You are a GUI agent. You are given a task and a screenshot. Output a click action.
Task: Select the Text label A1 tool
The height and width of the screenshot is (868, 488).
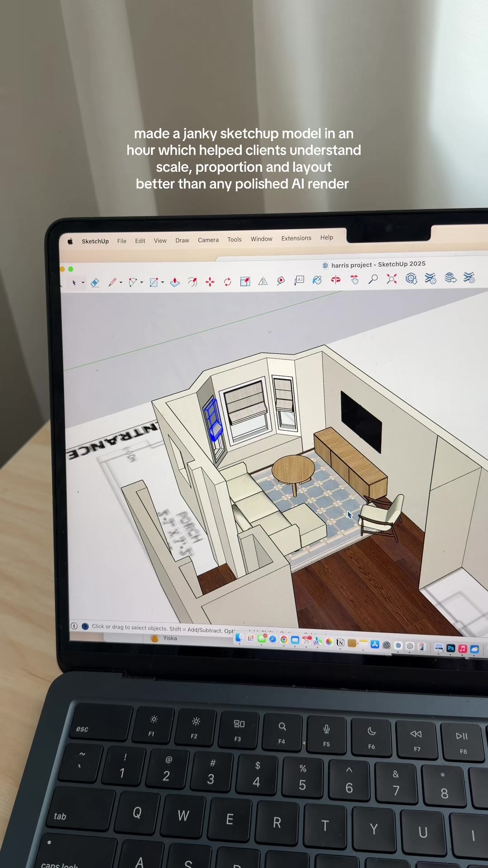[x=299, y=280]
